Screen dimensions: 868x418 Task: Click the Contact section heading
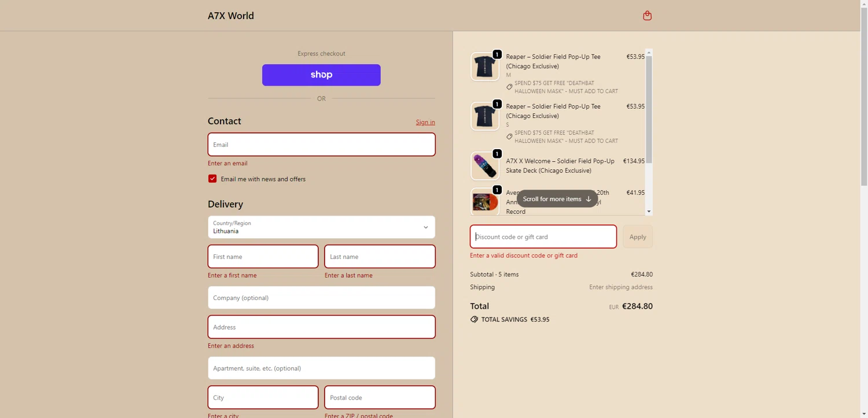click(225, 121)
